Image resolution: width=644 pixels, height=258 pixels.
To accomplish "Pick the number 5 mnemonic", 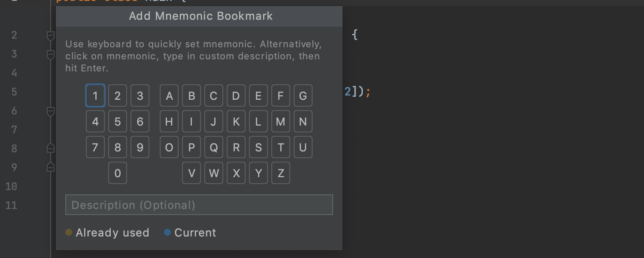I will (118, 122).
